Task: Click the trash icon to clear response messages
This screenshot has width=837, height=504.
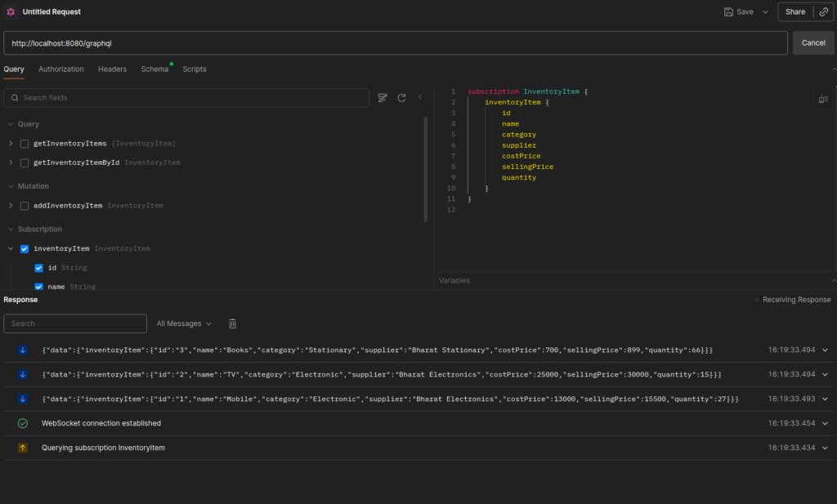Action: 232,323
